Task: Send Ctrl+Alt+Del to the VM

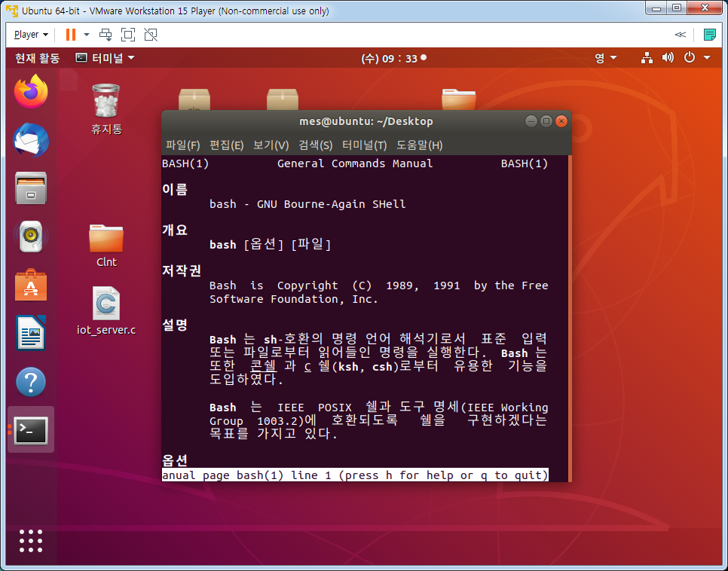Action: pyautogui.click(x=106, y=35)
